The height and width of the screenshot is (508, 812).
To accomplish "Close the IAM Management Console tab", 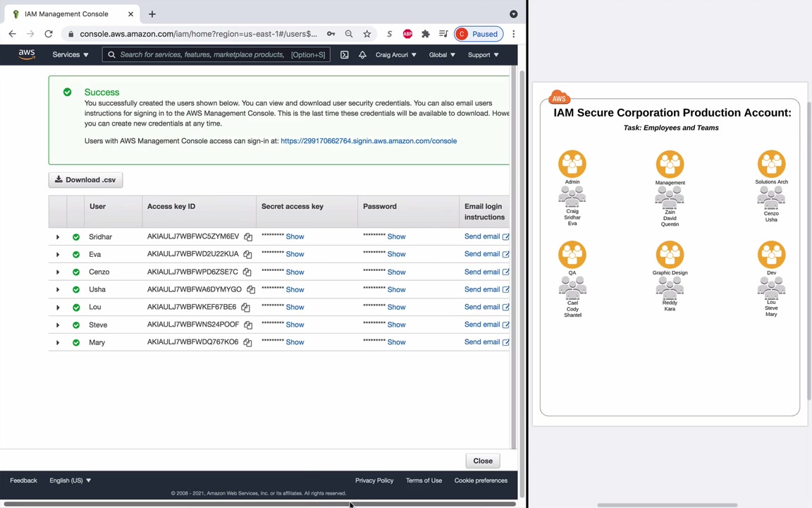I will (130, 14).
